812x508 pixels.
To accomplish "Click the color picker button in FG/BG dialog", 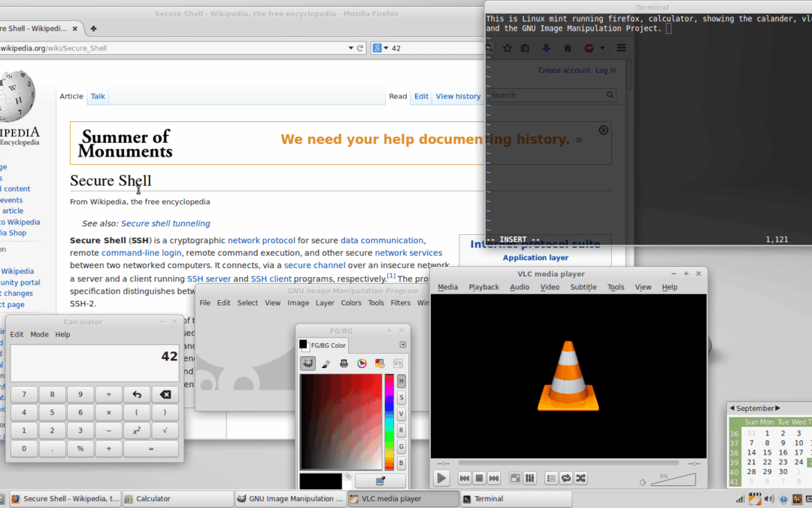I will [x=380, y=481].
